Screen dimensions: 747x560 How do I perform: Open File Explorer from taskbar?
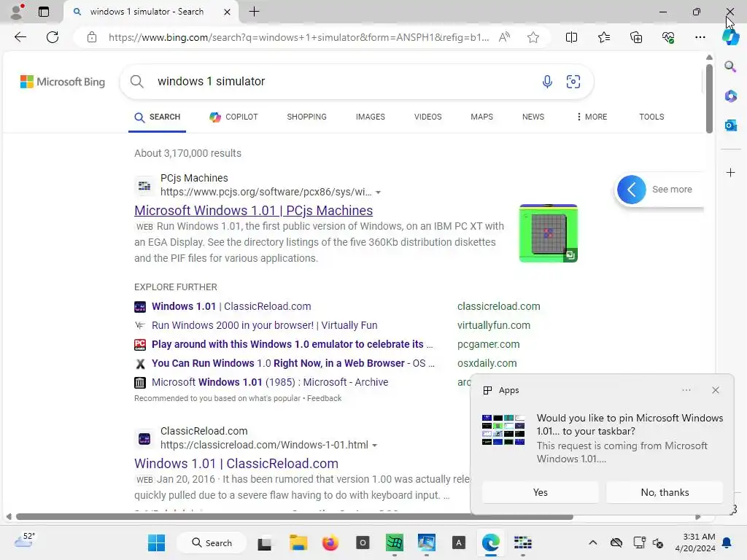coord(298,542)
